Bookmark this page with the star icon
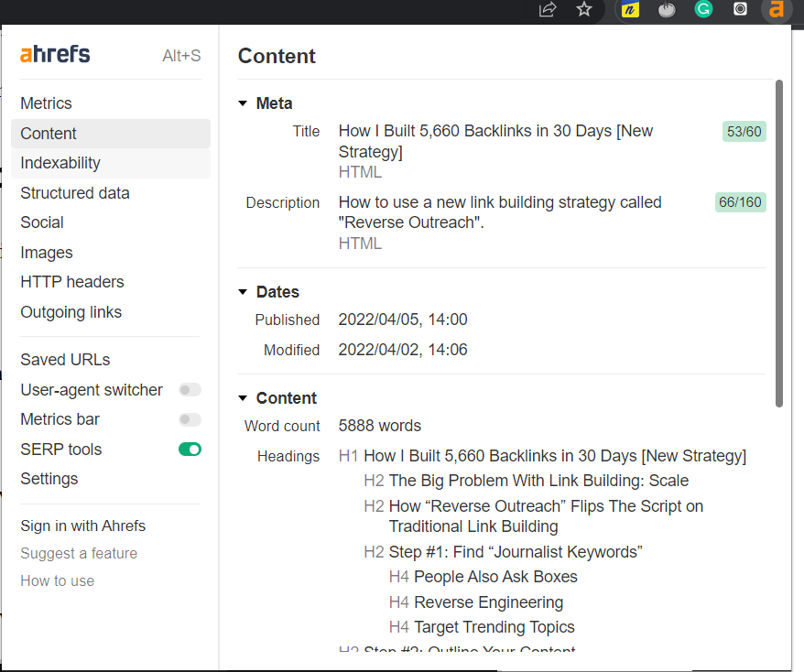This screenshot has height=672, width=804. (x=584, y=9)
